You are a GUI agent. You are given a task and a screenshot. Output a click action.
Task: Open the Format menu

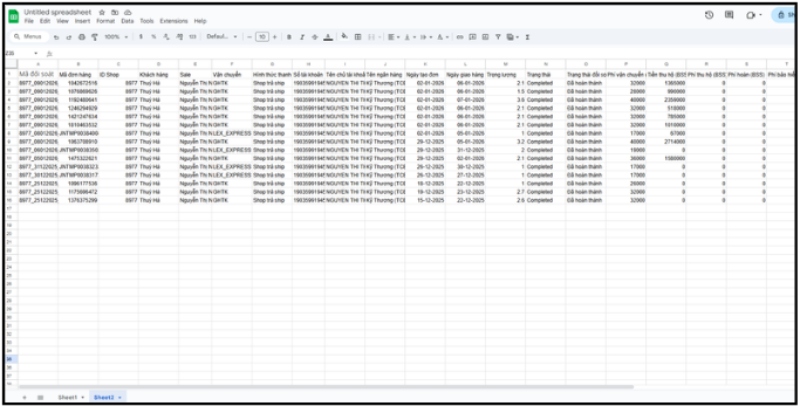pos(106,21)
